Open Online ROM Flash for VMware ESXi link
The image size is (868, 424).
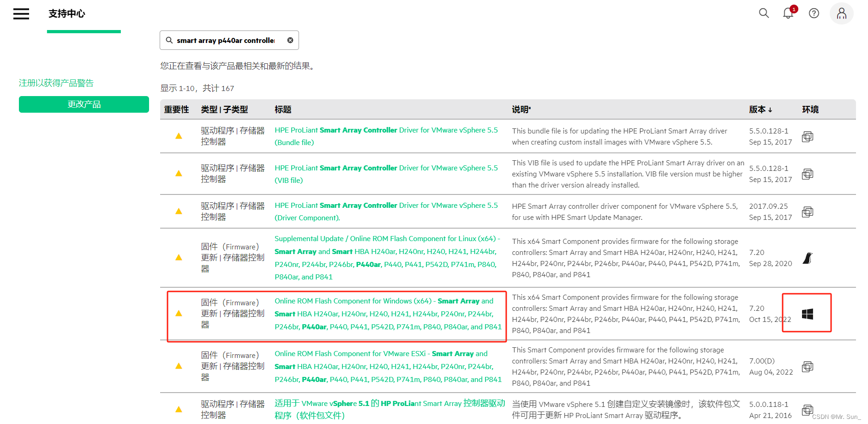coord(388,367)
